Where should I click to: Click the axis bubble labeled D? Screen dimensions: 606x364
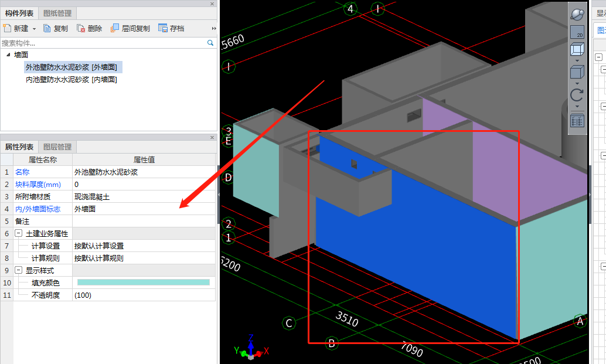[229, 178]
